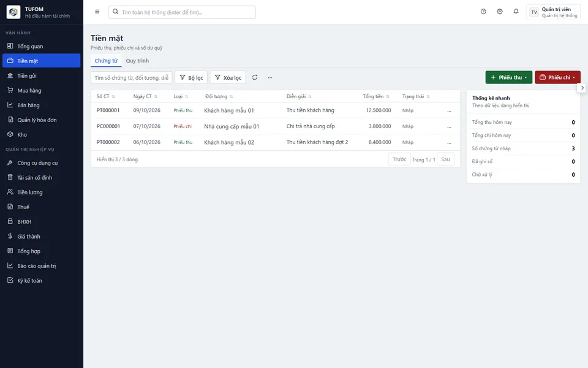Open Báo cáo quản trị page

[x=41, y=266]
